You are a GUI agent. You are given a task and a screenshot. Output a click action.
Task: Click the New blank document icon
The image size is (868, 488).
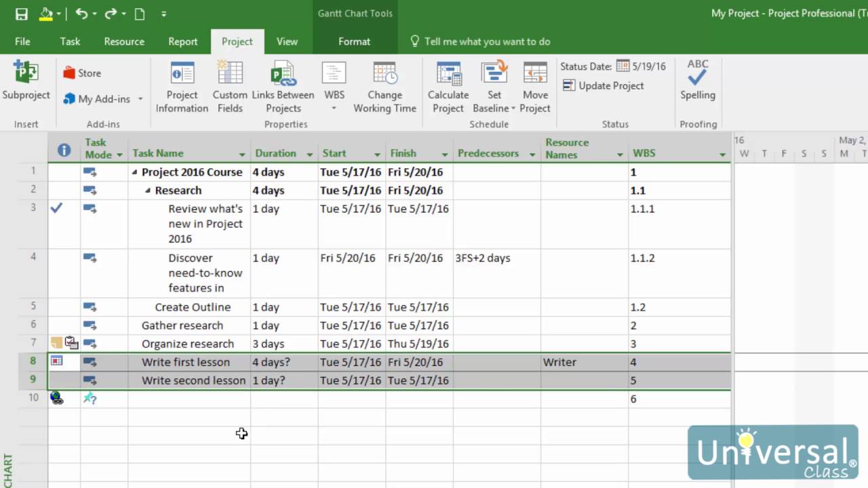(x=140, y=14)
